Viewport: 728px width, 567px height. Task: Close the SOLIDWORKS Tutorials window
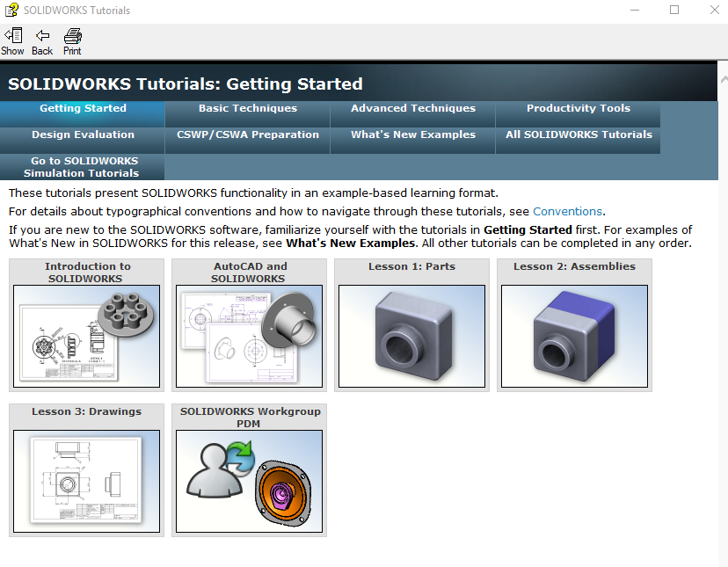pyautogui.click(x=715, y=10)
